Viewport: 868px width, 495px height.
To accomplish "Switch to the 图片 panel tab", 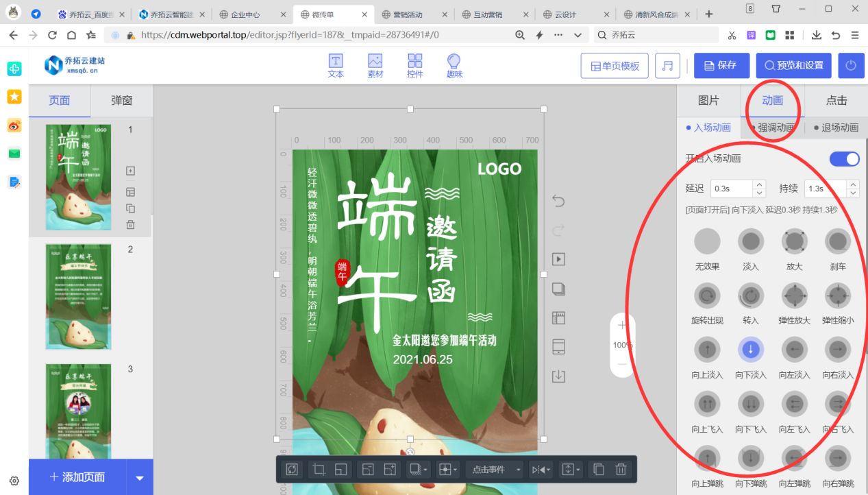I will 708,100.
